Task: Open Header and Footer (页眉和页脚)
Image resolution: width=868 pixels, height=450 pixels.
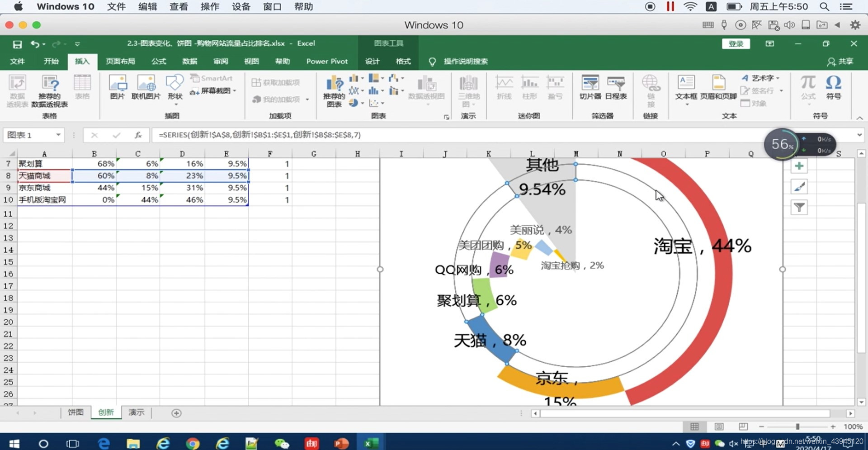Action: tap(718, 87)
